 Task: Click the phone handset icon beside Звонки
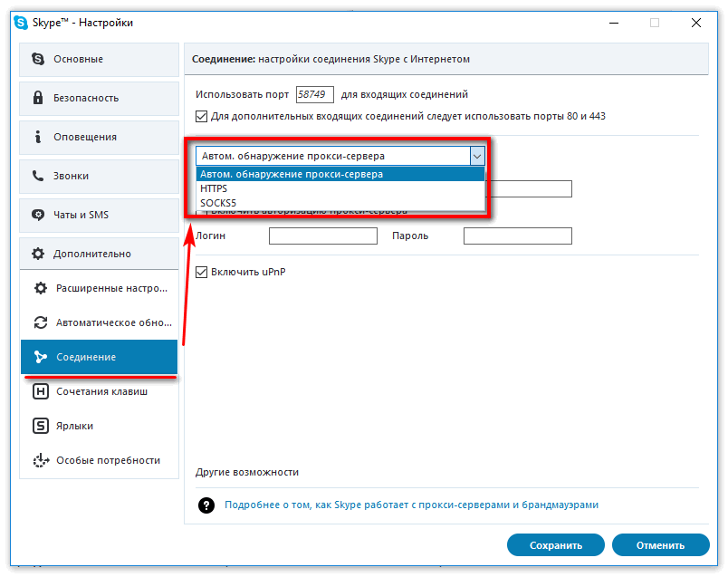coord(38,176)
